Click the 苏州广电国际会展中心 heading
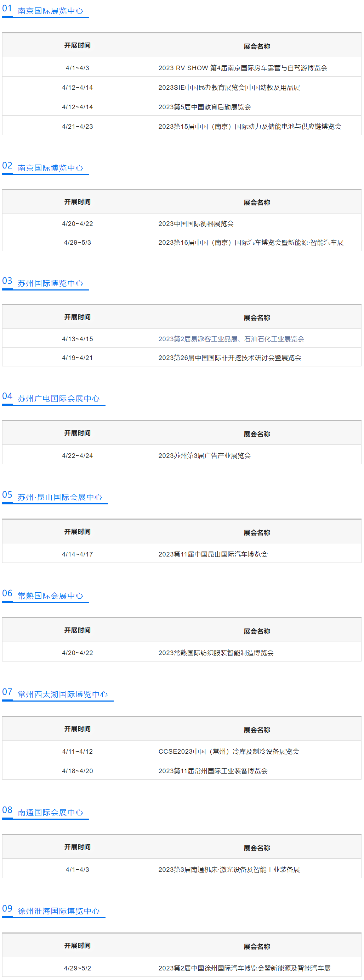 click(x=58, y=398)
